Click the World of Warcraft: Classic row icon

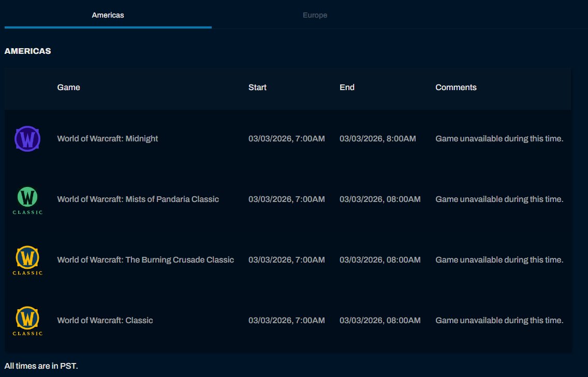27,321
